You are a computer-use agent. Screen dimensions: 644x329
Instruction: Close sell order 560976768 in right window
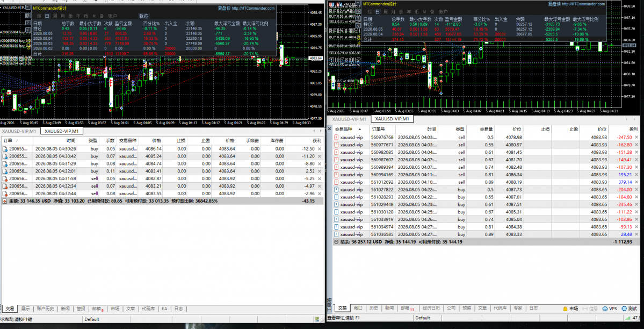[x=636, y=137]
